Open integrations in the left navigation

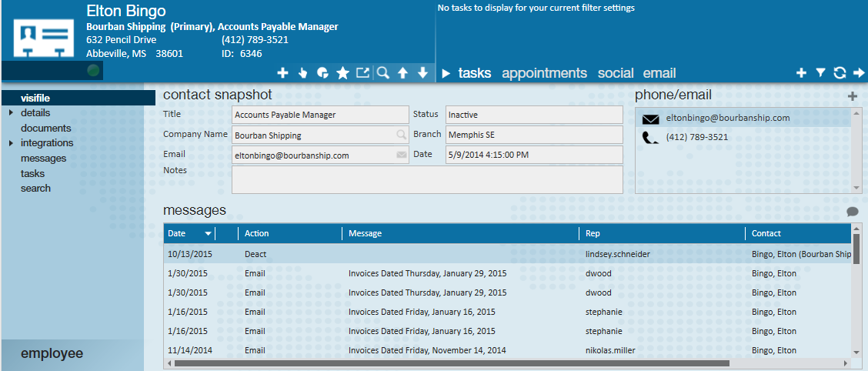[47, 143]
